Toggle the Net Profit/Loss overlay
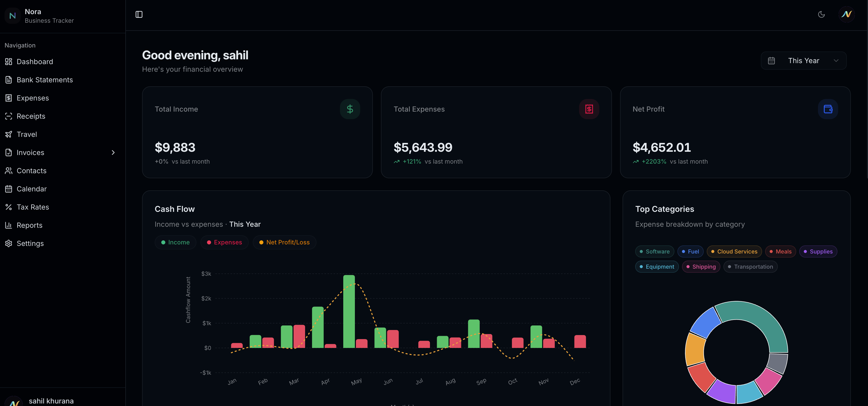Viewport: 868px width, 406px height. click(284, 242)
